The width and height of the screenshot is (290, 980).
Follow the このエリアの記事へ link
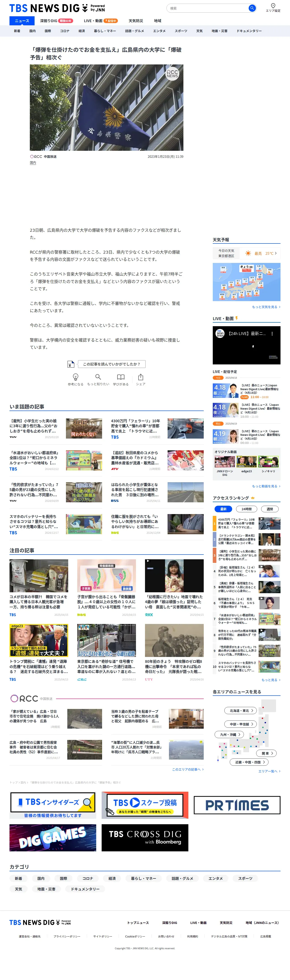tap(188, 769)
